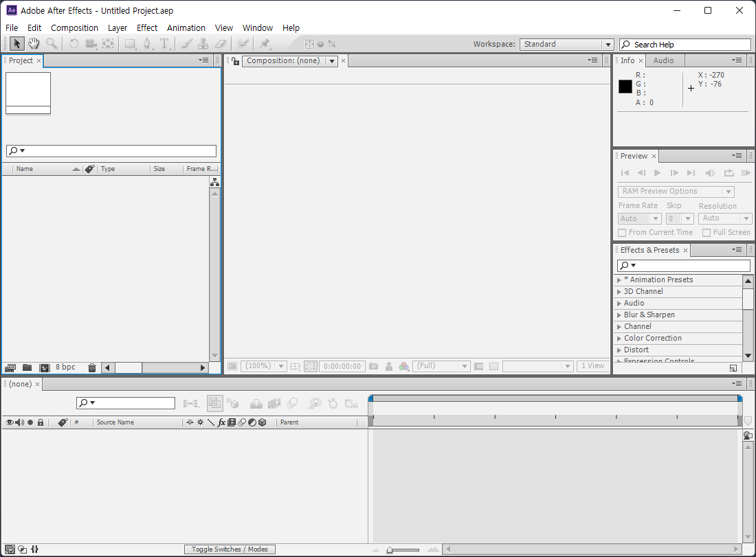Open the Composition menu
Image resolution: width=756 pixels, height=557 pixels.
click(x=74, y=28)
